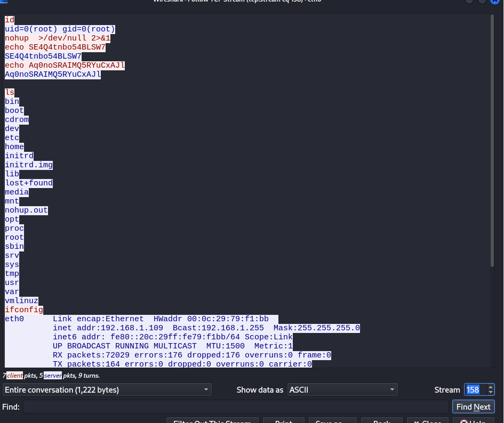Image resolution: width=504 pixels, height=423 pixels.
Task: Click the Find Next button
Action: (473, 406)
